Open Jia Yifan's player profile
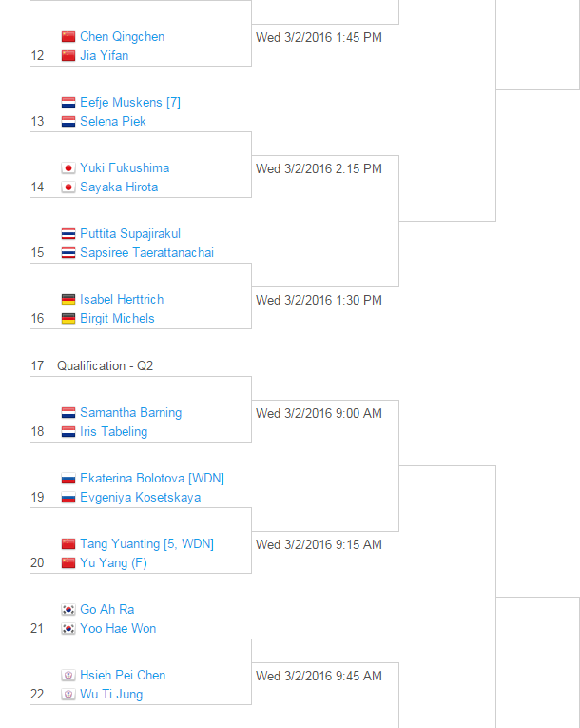The image size is (580, 728). [x=104, y=56]
